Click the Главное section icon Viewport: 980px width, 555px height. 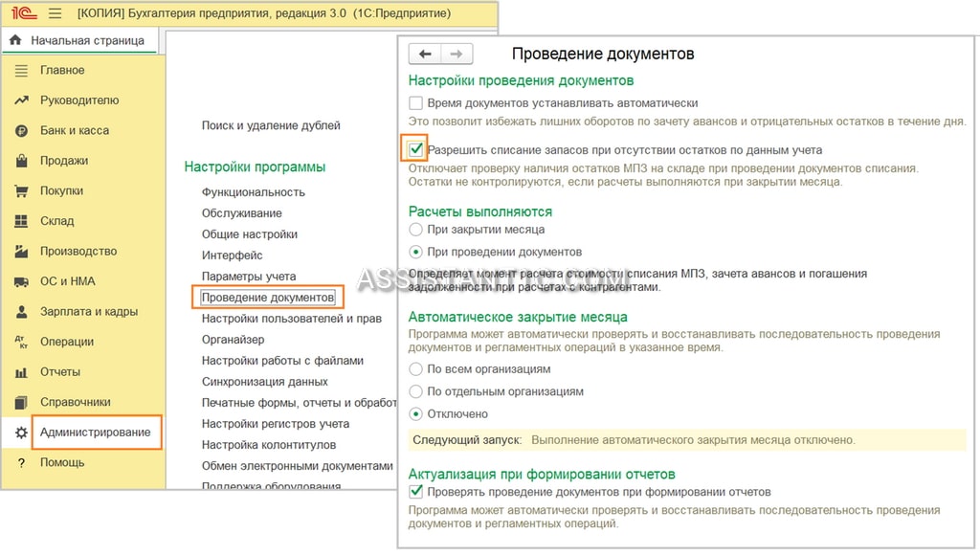tap(21, 71)
